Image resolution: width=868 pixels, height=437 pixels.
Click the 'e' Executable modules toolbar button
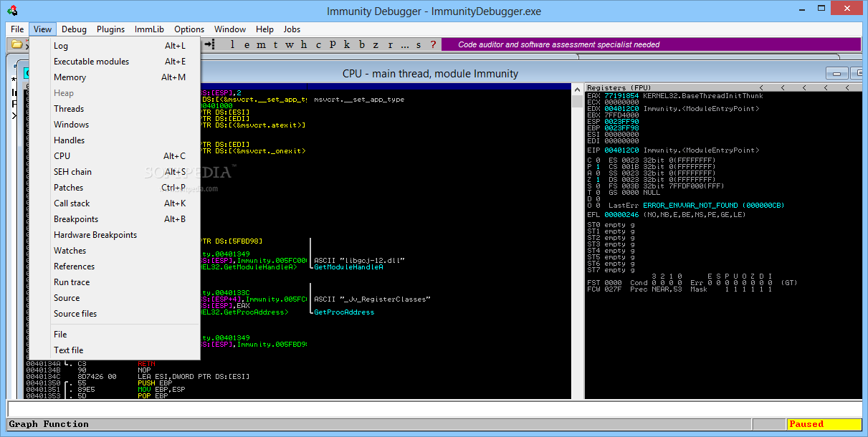tap(245, 44)
